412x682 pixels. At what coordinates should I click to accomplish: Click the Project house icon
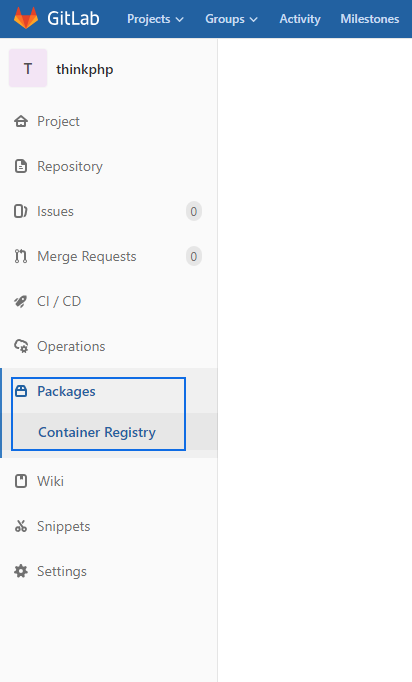pyautogui.click(x=21, y=121)
